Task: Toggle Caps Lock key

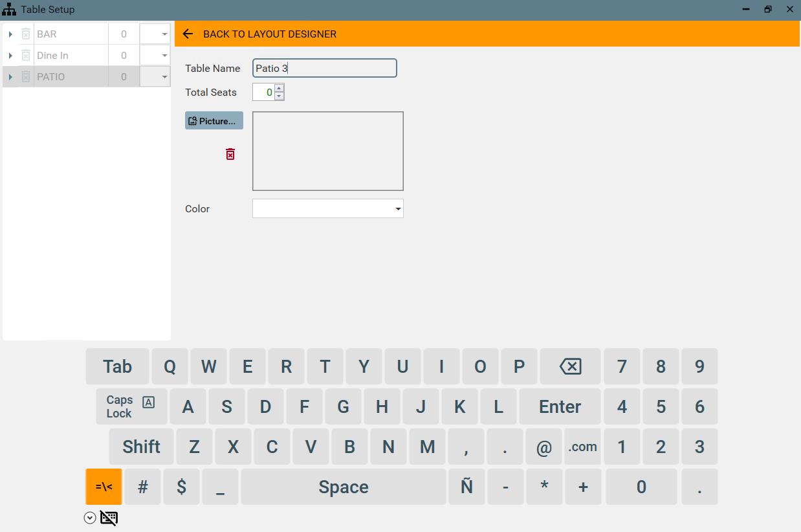Action: 131,406
